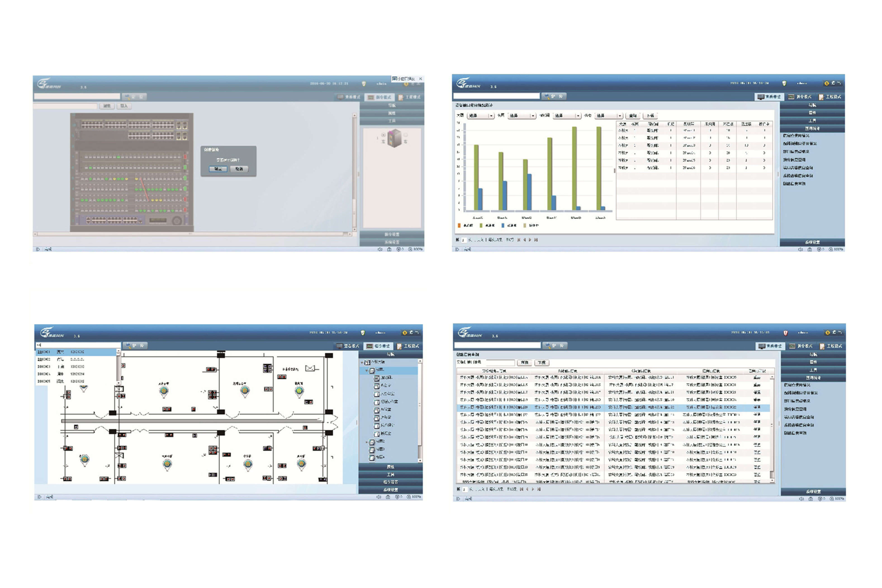
Task: Open the Properties accordion header under the floor plan tree
Action: [x=390, y=467]
